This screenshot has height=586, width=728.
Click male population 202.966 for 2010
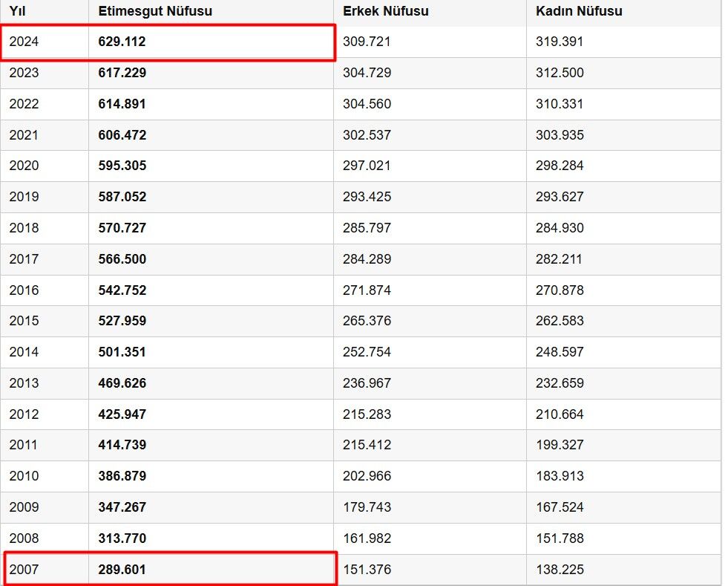(367, 476)
